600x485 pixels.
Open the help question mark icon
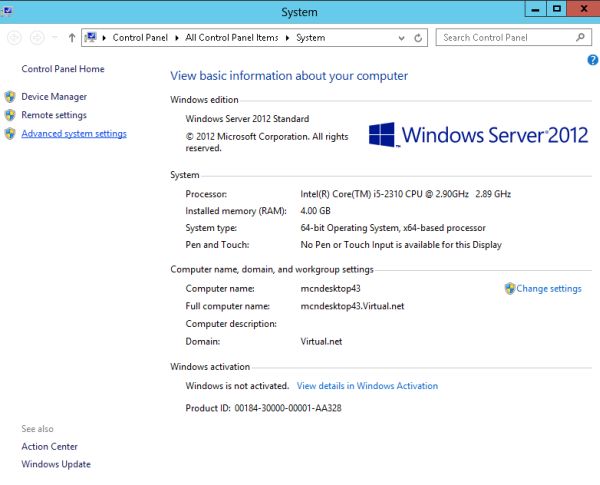point(593,60)
